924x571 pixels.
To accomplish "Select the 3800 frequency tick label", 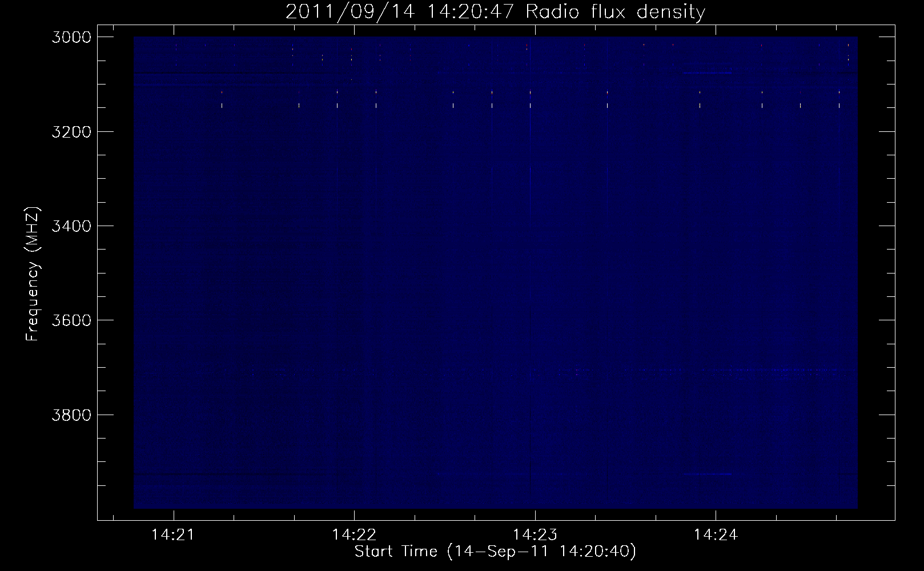I will click(x=71, y=414).
